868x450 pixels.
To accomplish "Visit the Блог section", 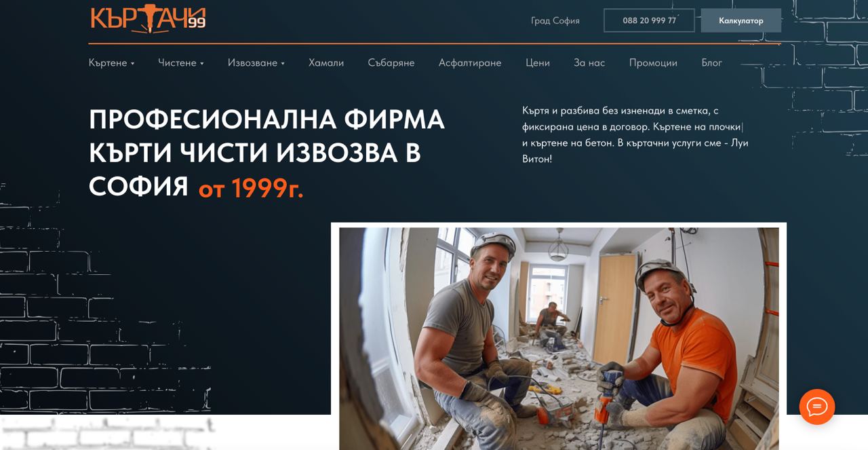I will pyautogui.click(x=712, y=62).
